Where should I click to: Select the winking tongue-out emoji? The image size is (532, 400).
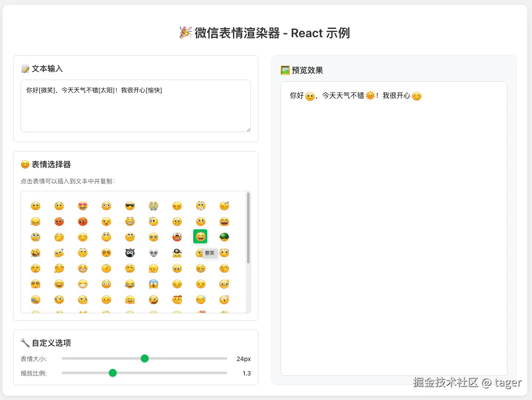pos(106,221)
